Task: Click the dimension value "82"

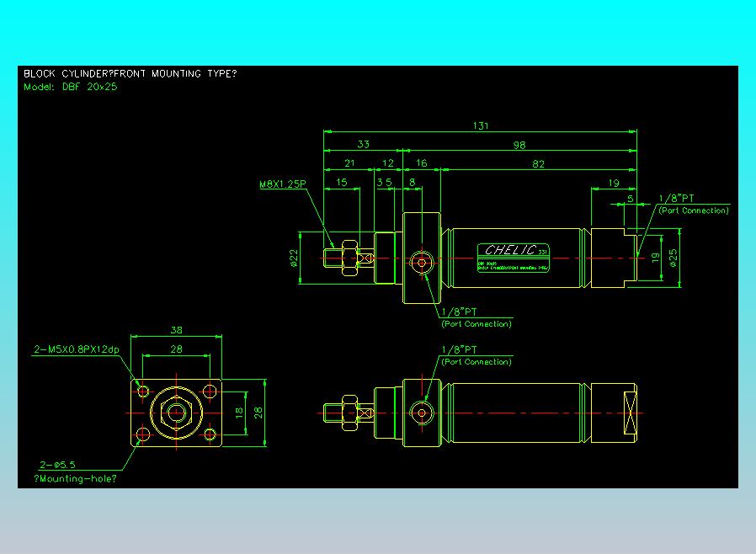Action: (x=539, y=164)
